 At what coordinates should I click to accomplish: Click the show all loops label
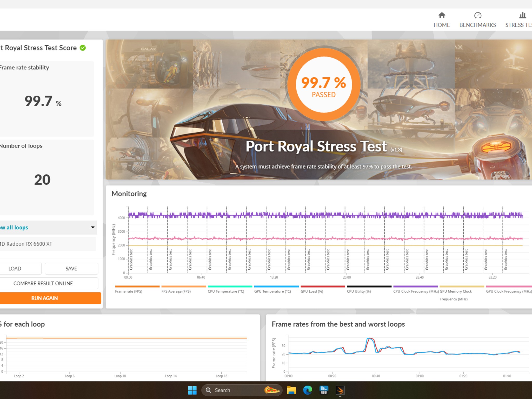coord(14,228)
